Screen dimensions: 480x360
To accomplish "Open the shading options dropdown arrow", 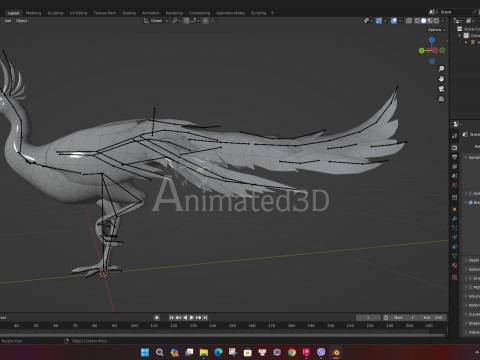I will pyautogui.click(x=443, y=21).
